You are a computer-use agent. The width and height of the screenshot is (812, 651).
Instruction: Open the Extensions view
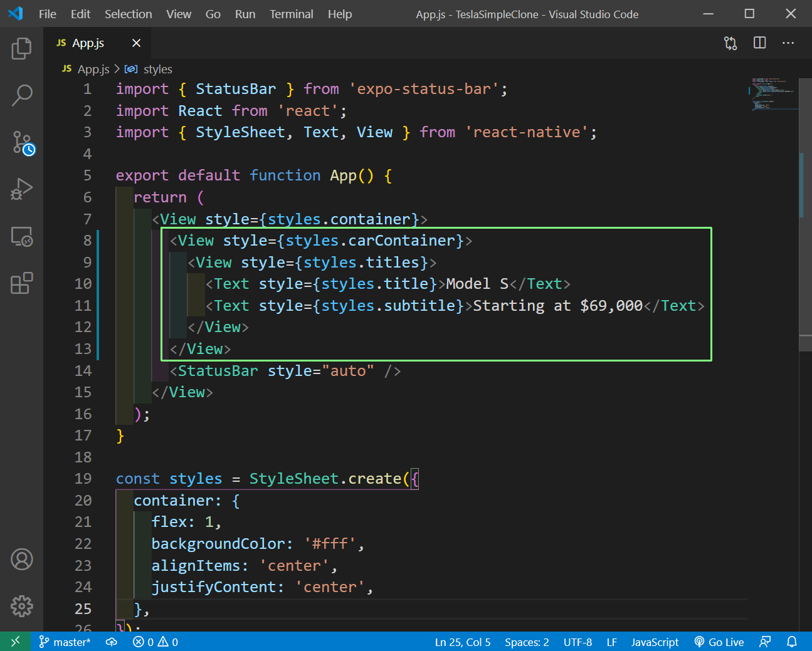pyautogui.click(x=21, y=283)
